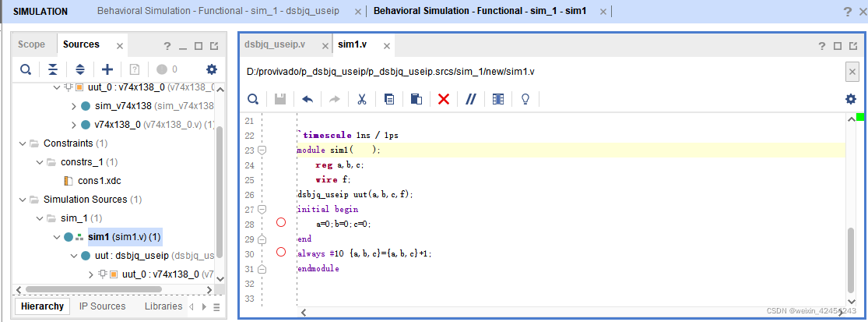Screen dimensions: 868x322
Task: Collapse the sim1 (sim1.v) node
Action: (x=57, y=237)
